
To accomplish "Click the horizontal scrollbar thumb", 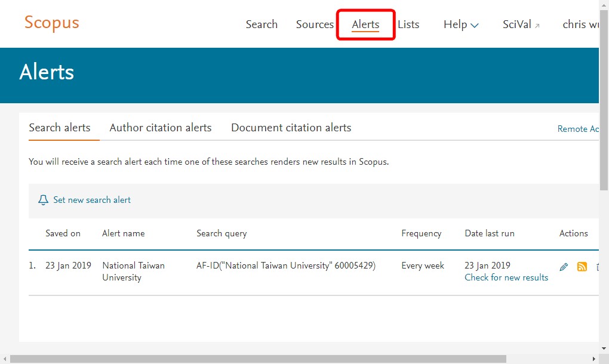I will (x=259, y=359).
